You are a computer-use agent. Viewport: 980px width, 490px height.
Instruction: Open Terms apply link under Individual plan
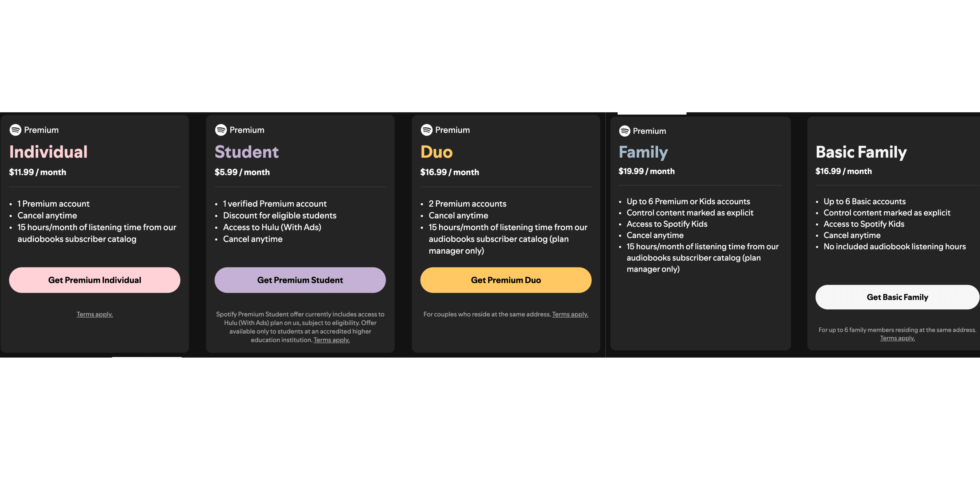[94, 314]
